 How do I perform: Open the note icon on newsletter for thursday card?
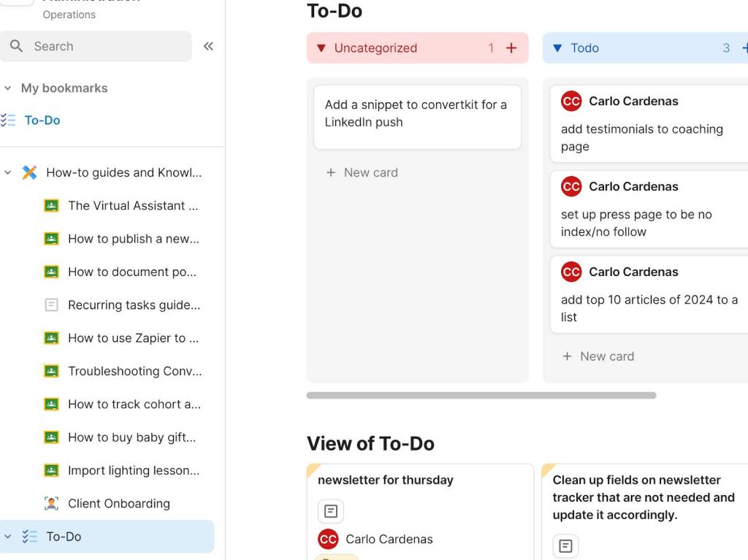point(331,511)
